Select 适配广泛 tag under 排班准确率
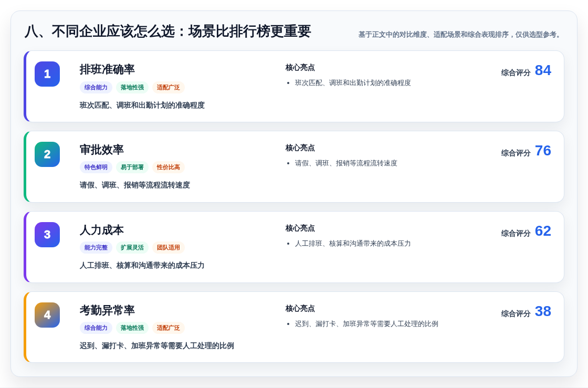The image size is (588, 388). pyautogui.click(x=169, y=87)
